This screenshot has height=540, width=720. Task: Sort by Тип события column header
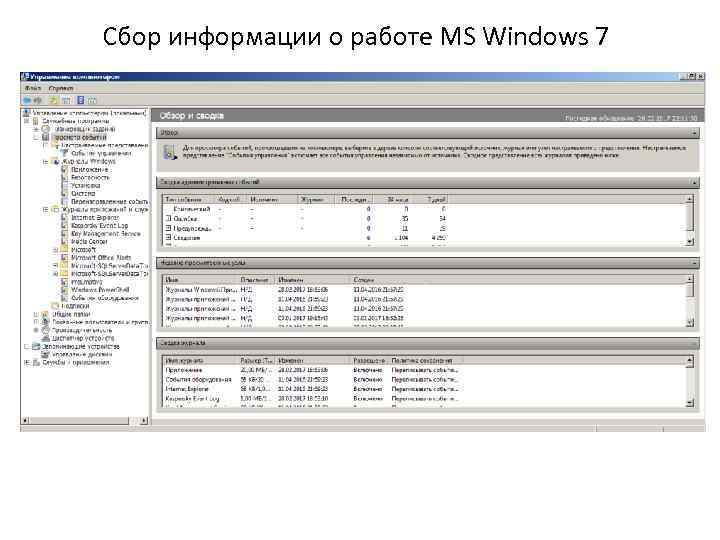pos(189,200)
